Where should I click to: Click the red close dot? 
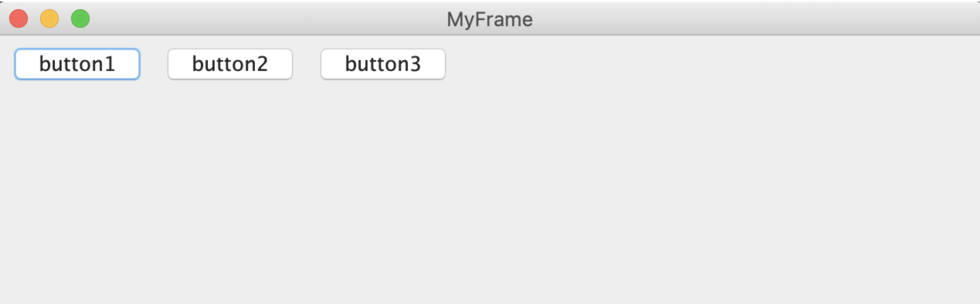(x=19, y=19)
